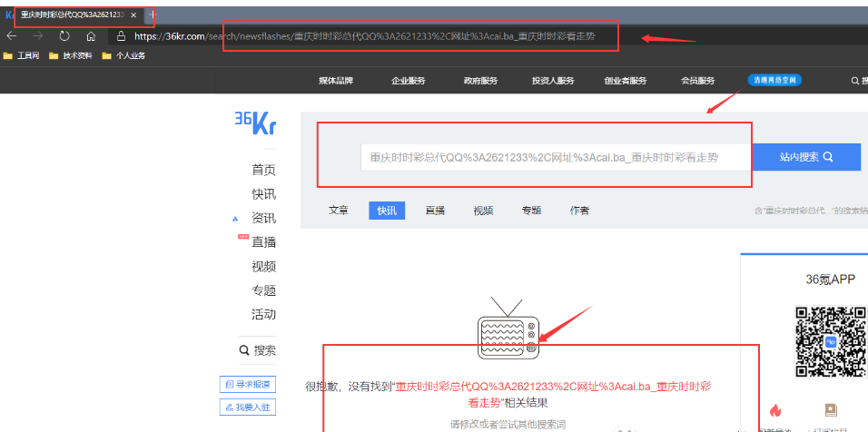Click the 寻求报道 button

pos(248,384)
